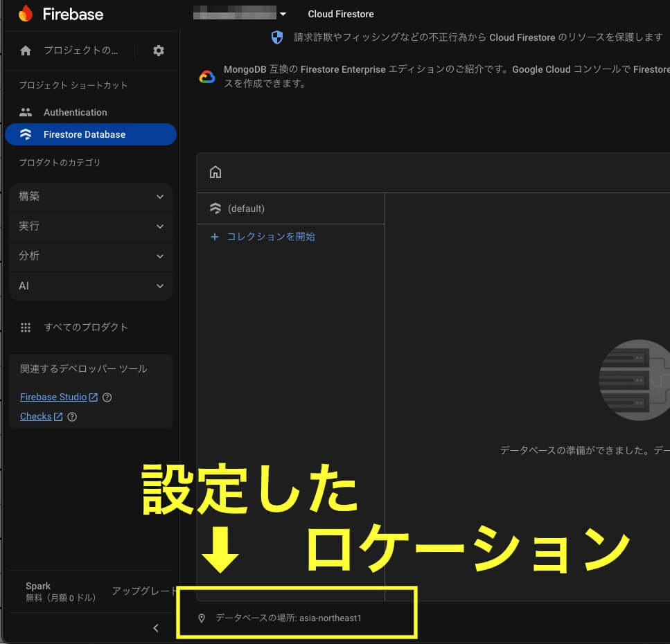Open the project selector dropdown arrow
This screenshot has width=670, height=644.
pos(283,14)
